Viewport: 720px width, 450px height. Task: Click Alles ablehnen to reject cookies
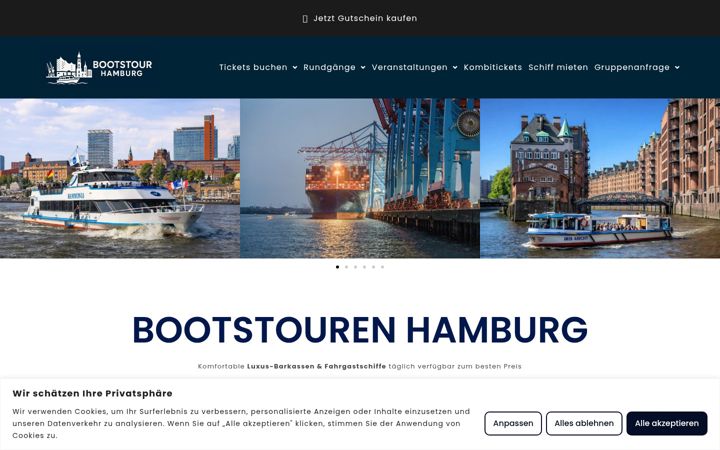click(584, 423)
